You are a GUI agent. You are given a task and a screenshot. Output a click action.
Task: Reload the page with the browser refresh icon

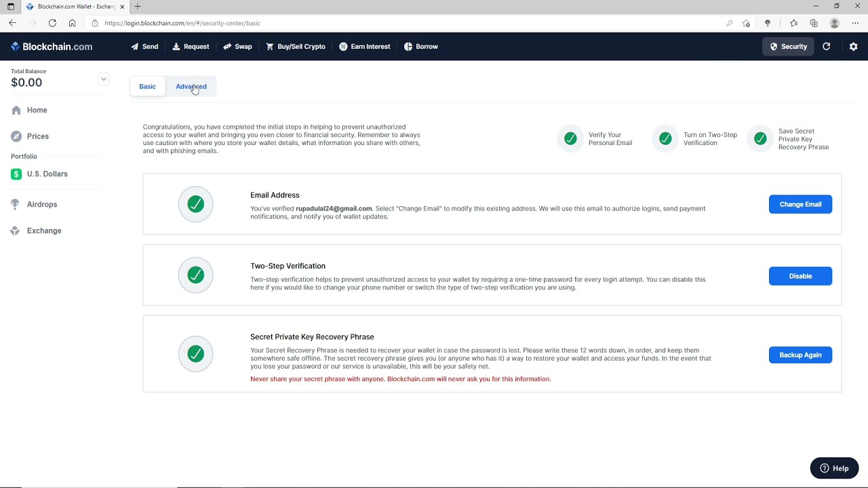click(x=52, y=23)
